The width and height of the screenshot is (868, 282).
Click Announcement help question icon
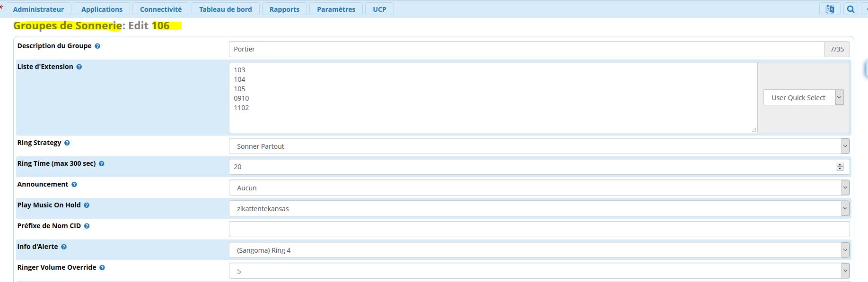[x=74, y=185]
